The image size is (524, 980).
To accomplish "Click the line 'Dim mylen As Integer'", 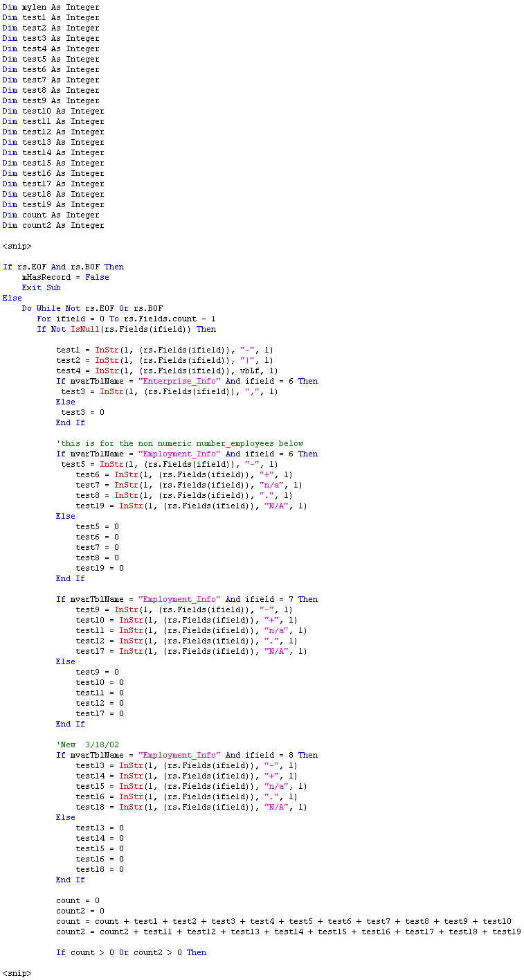I will point(51,7).
